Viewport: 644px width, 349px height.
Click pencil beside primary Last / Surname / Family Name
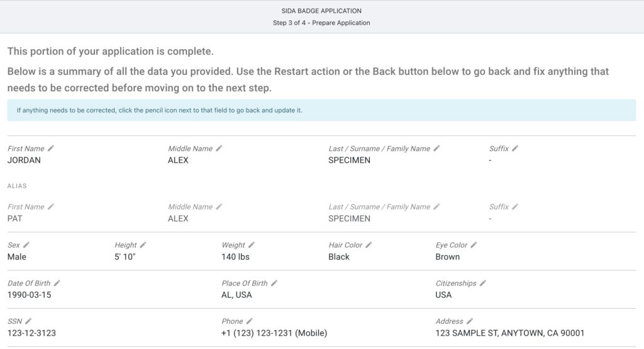click(x=436, y=148)
